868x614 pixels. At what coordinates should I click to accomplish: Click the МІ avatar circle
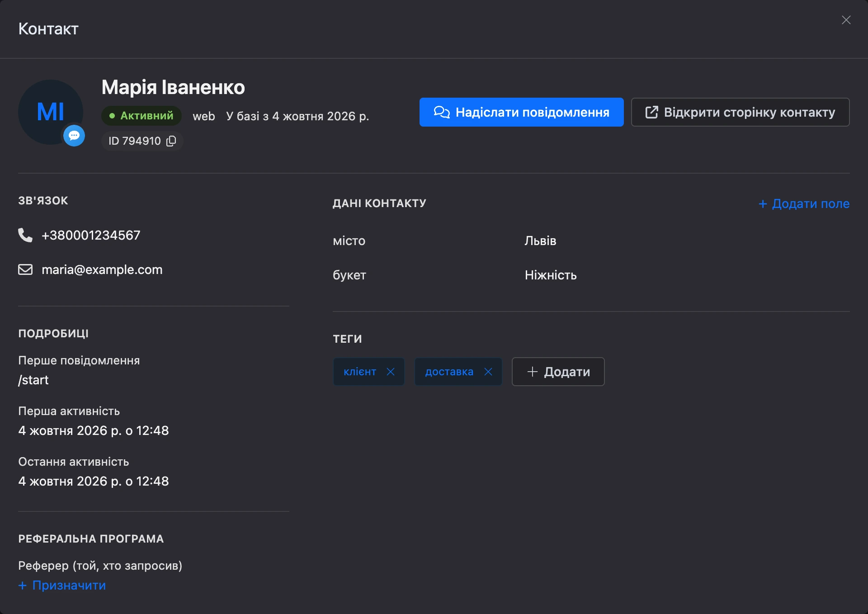pyautogui.click(x=51, y=112)
